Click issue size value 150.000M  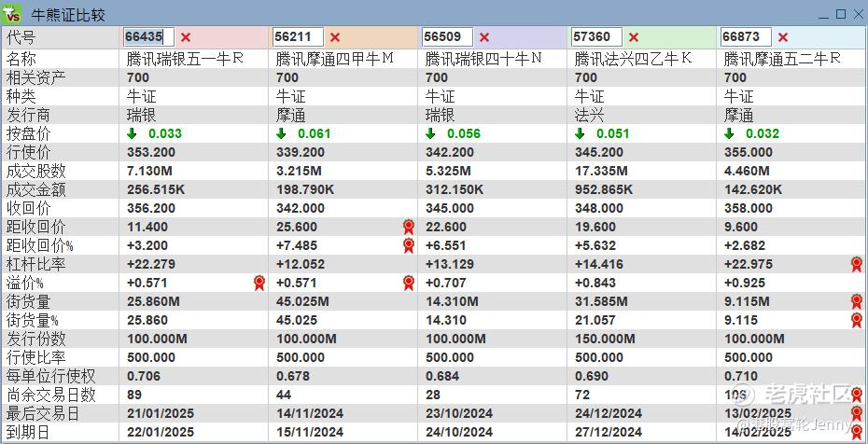click(x=605, y=339)
